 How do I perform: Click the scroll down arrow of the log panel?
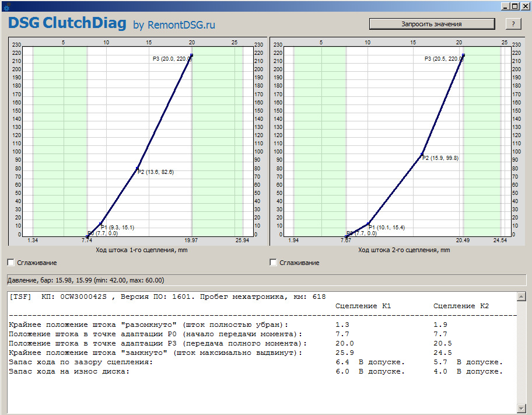point(521,407)
